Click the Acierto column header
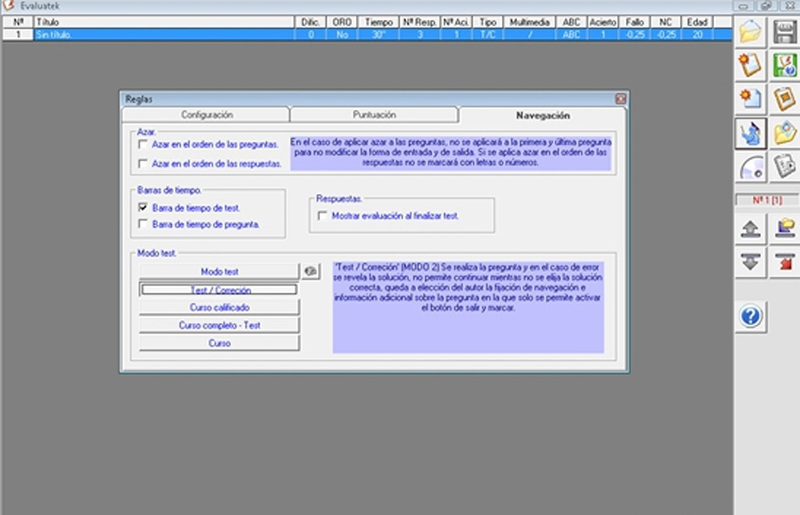Screen dimensions: 800x515 (x=603, y=22)
